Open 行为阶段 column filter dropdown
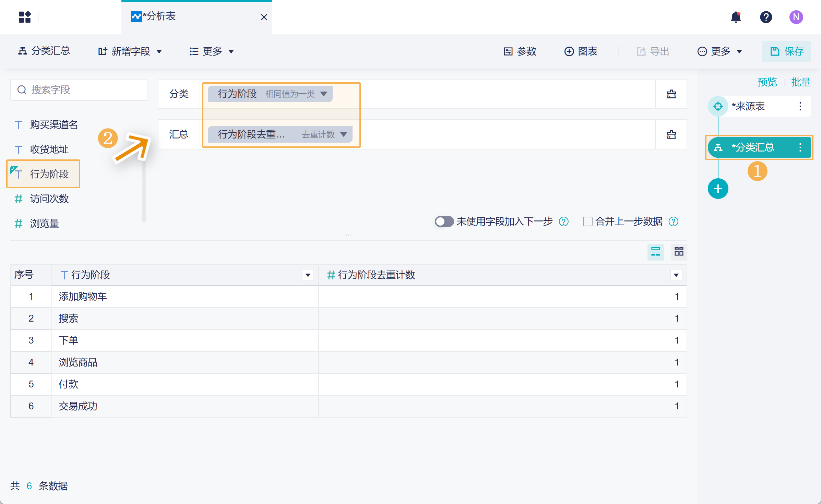Screen dimensions: 821x504 pos(308,275)
